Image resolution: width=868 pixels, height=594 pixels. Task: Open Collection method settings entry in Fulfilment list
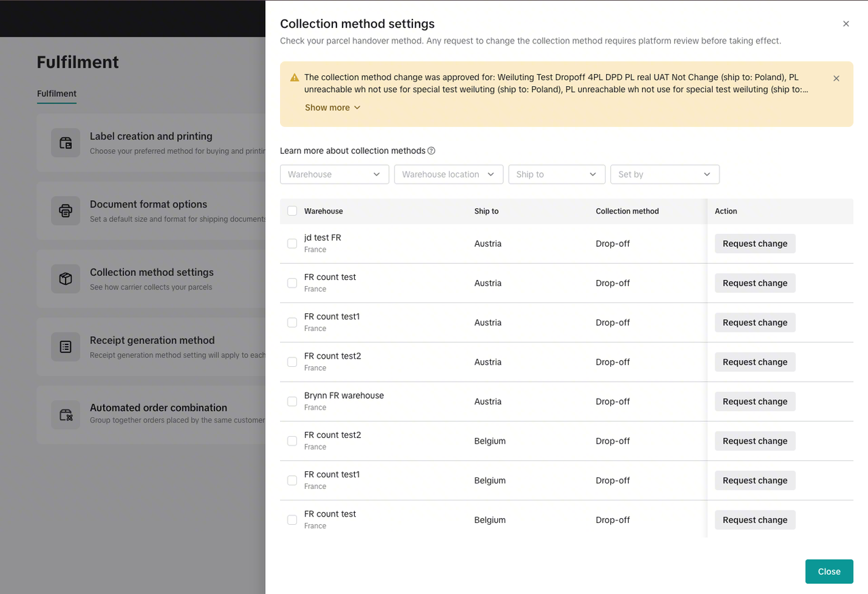click(x=151, y=279)
